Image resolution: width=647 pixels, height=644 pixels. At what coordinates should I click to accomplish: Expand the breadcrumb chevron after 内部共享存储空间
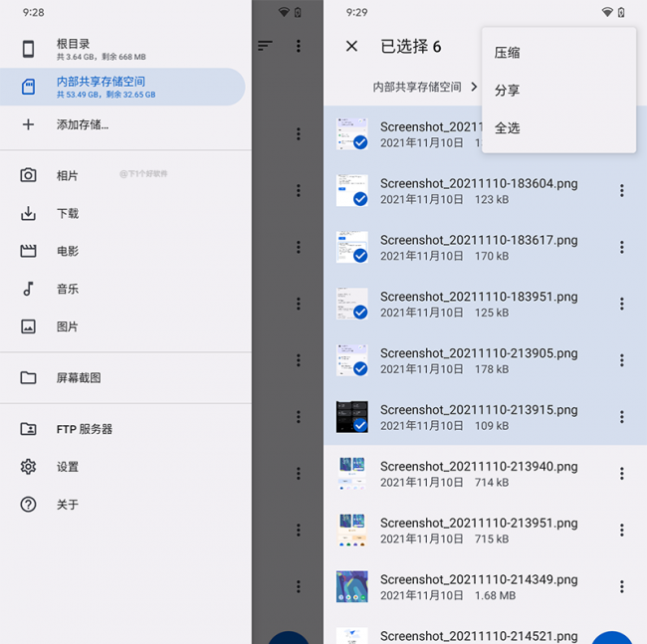click(x=474, y=87)
